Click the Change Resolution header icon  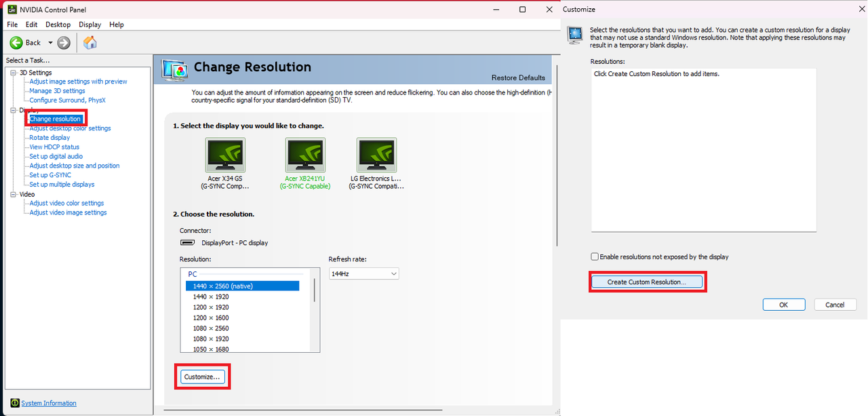coord(175,69)
